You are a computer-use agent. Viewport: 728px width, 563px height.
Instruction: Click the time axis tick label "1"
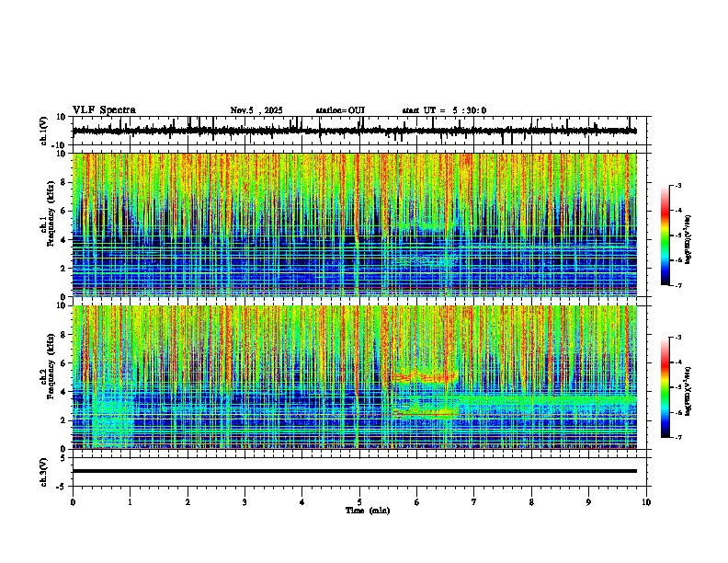[x=130, y=502]
